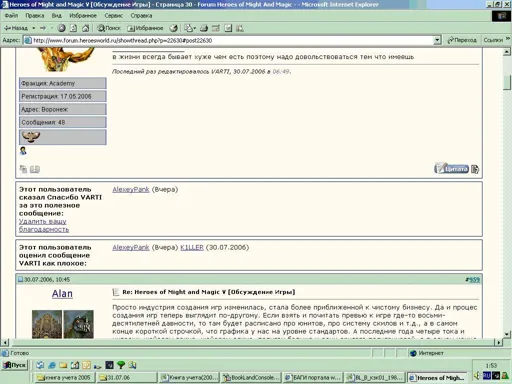Click the reputation badge icon in VARTI's profile
The width and height of the screenshot is (512, 384).
coord(31,136)
